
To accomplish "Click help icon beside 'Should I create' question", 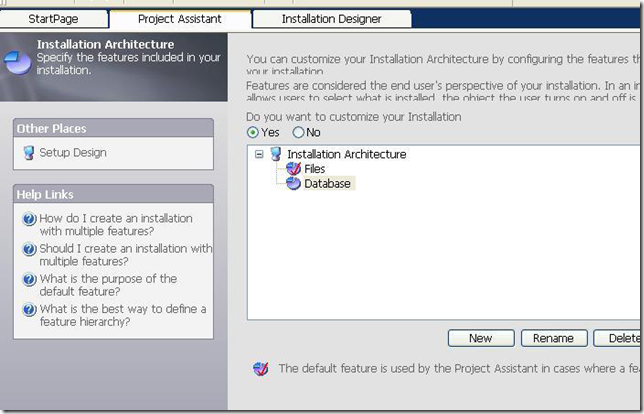I will pyautogui.click(x=29, y=249).
